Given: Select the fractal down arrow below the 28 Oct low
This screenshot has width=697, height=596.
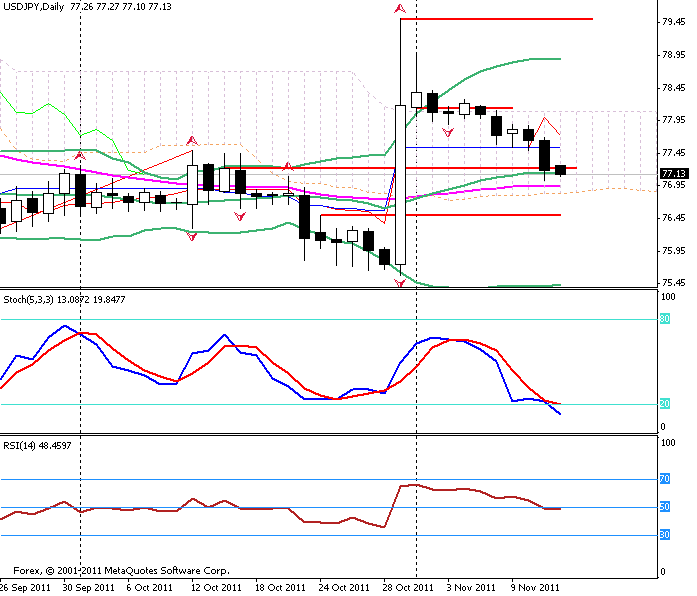Looking at the screenshot, I should click(x=400, y=283).
